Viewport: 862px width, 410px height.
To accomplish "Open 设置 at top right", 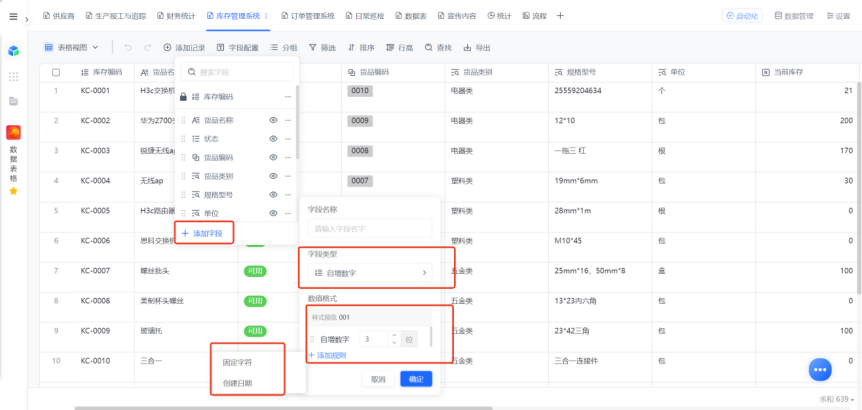I will (x=838, y=16).
